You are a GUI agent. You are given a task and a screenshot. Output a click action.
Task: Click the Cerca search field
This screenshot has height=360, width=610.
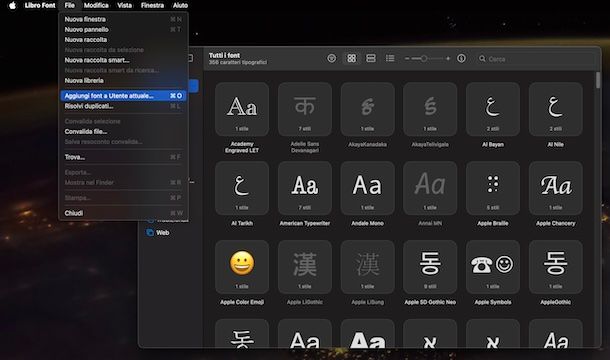535,59
